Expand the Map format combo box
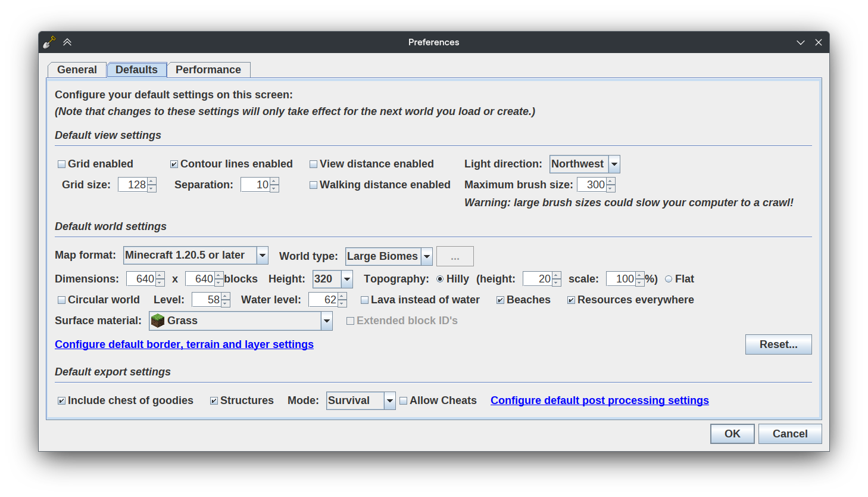The image size is (868, 497). click(x=262, y=255)
